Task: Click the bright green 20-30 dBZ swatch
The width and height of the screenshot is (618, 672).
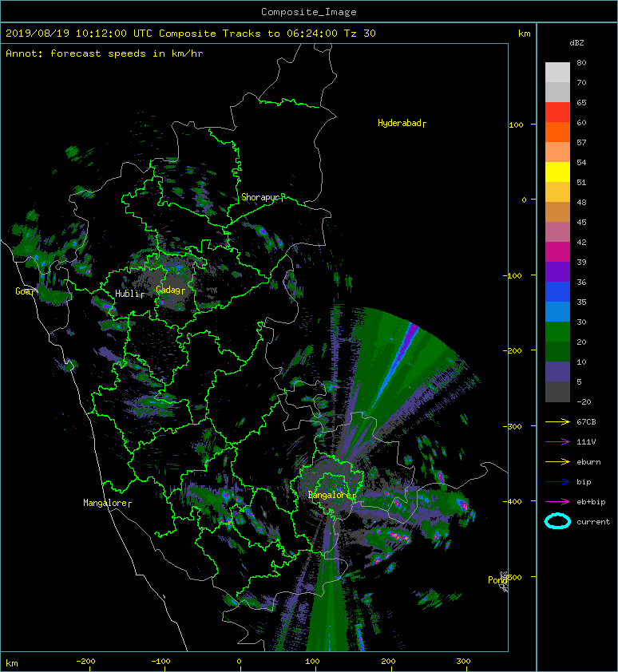Action: [x=557, y=331]
